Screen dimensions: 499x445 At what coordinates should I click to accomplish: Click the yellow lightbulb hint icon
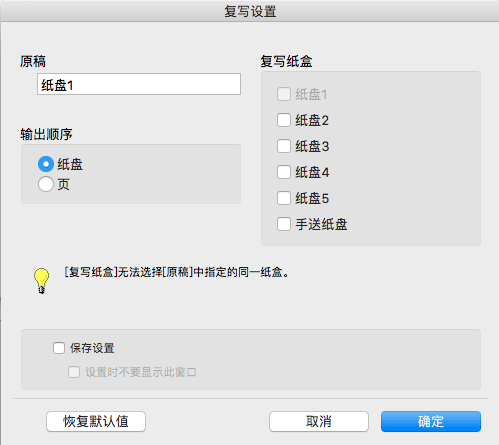pos(41,281)
